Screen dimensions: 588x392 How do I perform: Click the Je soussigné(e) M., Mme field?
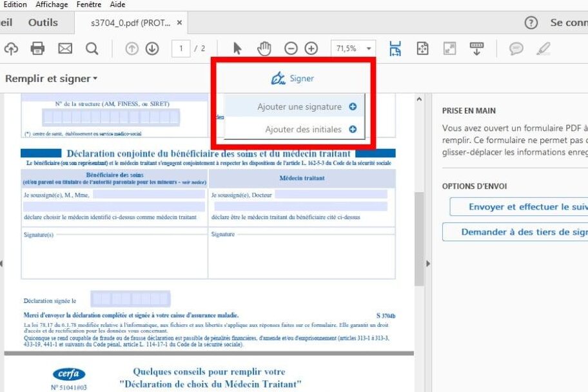click(149, 194)
